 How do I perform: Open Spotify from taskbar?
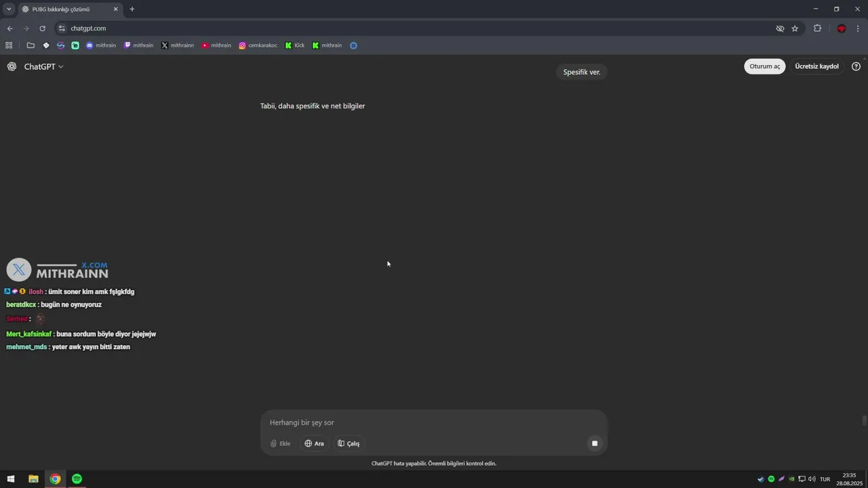(x=77, y=479)
